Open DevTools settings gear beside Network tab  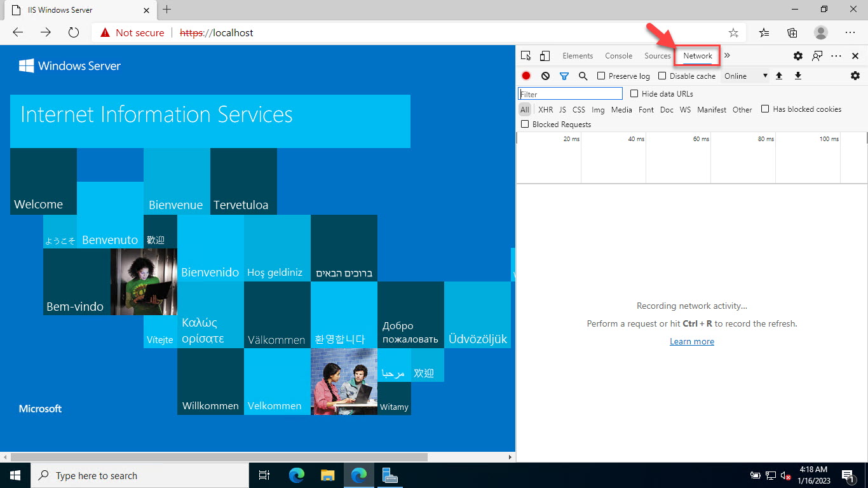point(798,56)
